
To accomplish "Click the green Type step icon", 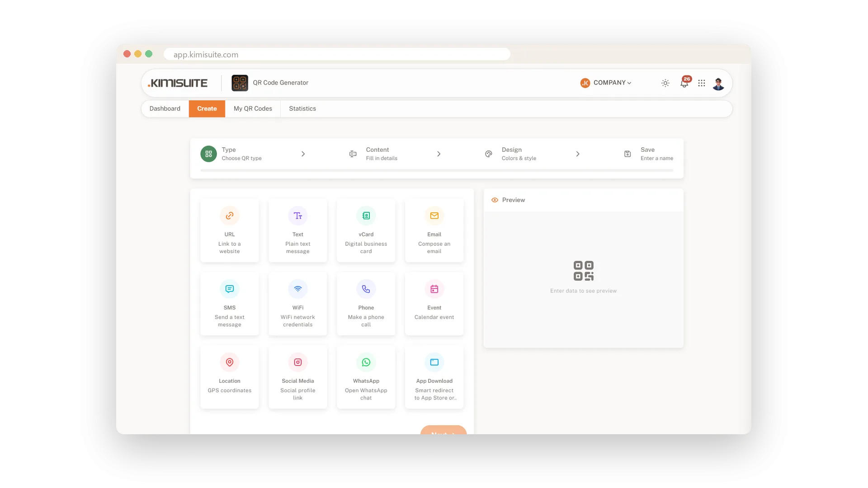I will [x=208, y=154].
